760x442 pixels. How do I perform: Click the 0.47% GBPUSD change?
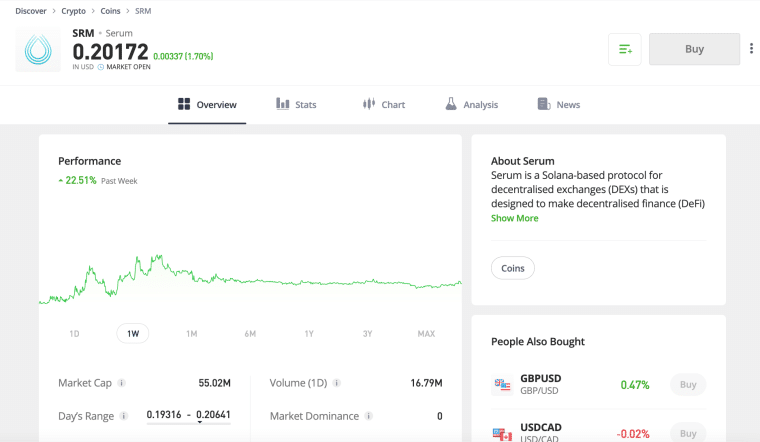point(634,385)
